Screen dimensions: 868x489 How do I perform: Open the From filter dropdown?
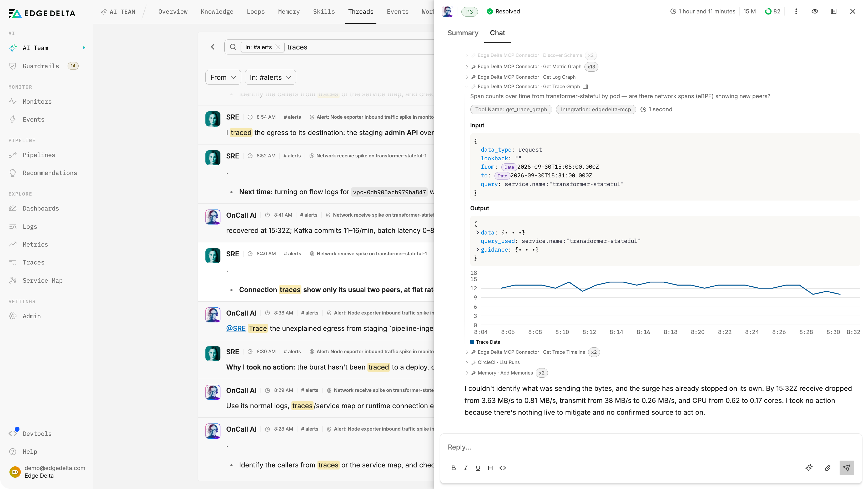[x=223, y=77]
